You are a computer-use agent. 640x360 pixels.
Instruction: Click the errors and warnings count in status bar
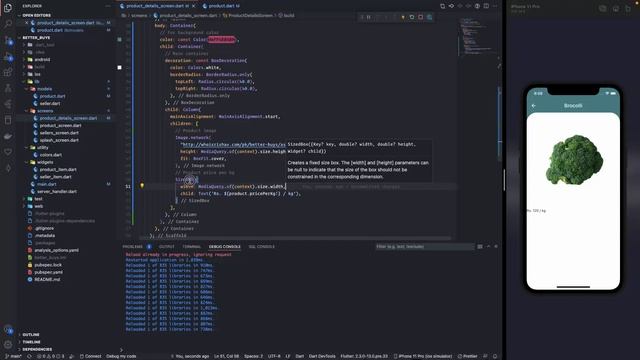pos(51,356)
